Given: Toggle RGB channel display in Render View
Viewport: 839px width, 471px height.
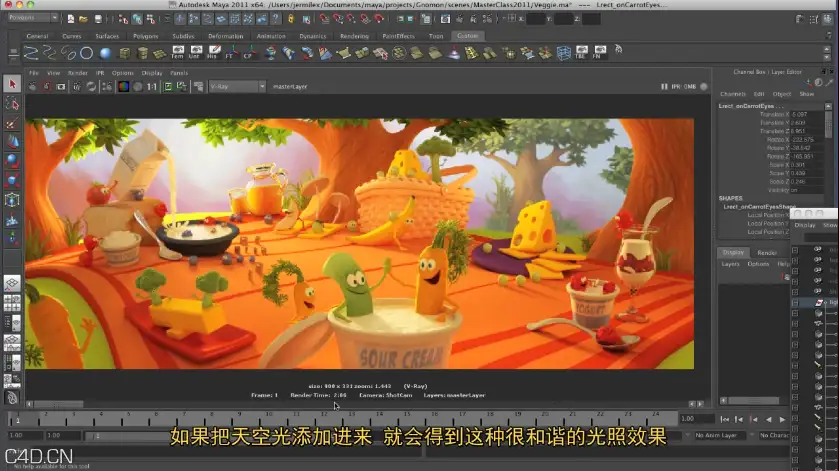Looking at the screenshot, I should 124,86.
